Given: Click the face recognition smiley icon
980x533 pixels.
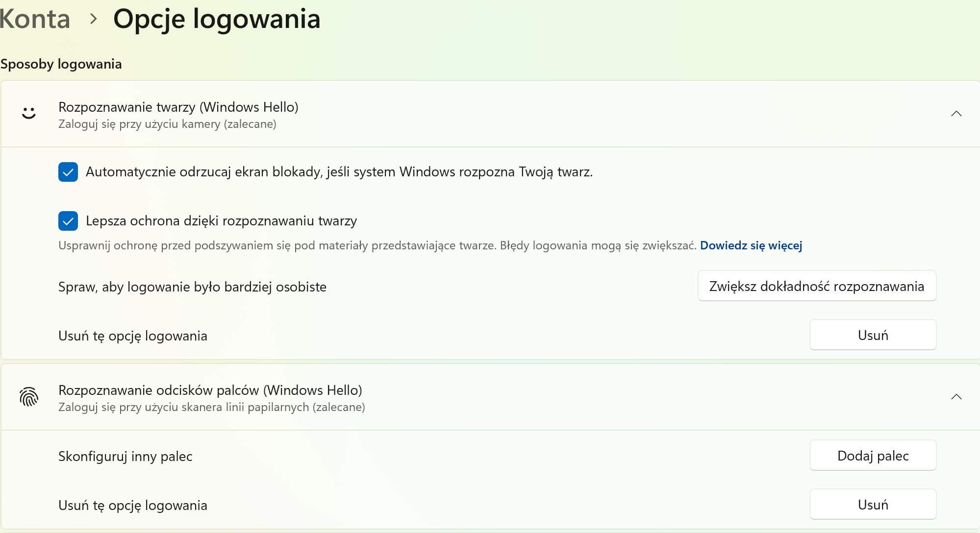Looking at the screenshot, I should click(29, 114).
